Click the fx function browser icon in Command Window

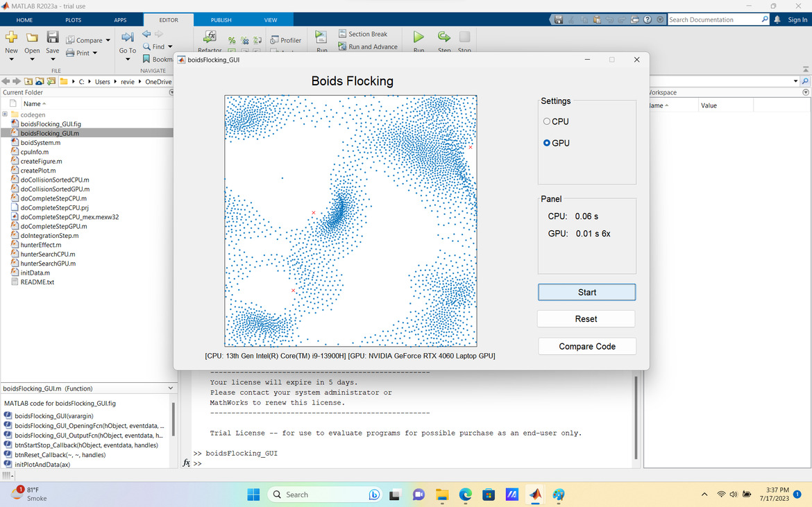tap(187, 463)
